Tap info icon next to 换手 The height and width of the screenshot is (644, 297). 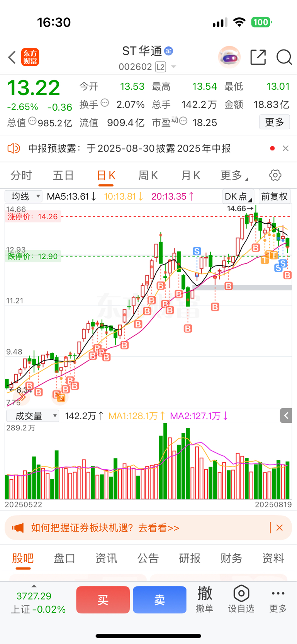pos(105,103)
